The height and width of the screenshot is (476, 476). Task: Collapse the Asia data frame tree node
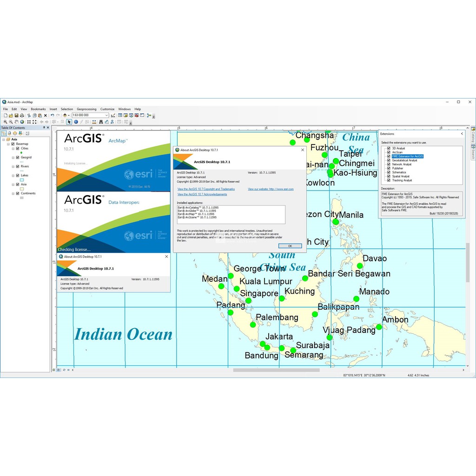pyautogui.click(x=4, y=139)
